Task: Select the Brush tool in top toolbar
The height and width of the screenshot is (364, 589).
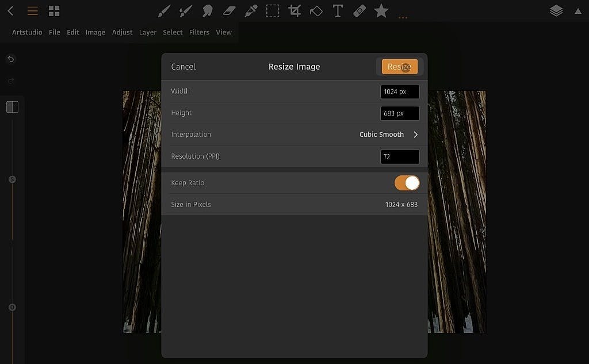Action: [164, 11]
